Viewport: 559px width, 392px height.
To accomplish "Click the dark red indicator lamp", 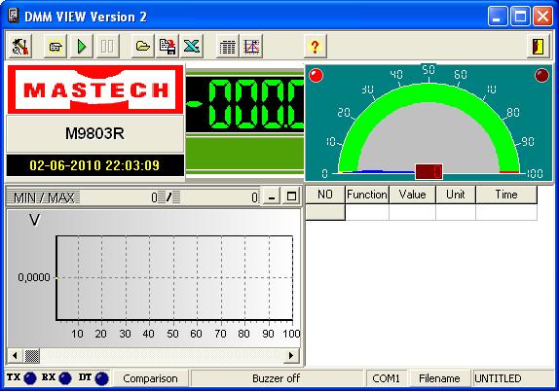I will (541, 75).
